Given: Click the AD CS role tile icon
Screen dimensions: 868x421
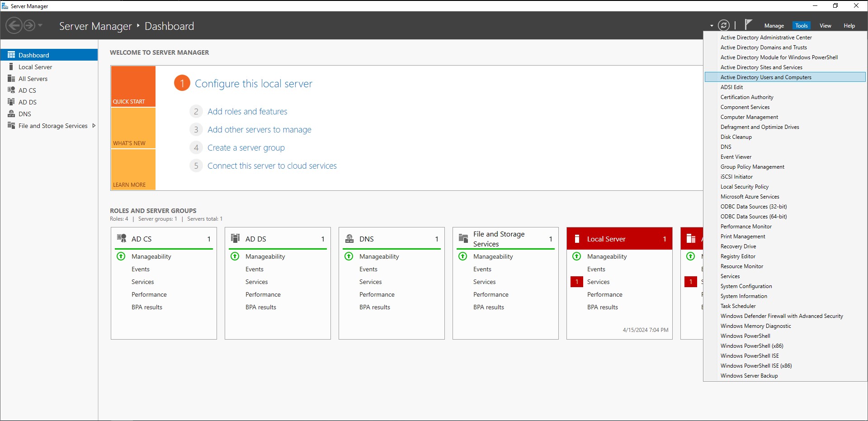Looking at the screenshot, I should [121, 238].
